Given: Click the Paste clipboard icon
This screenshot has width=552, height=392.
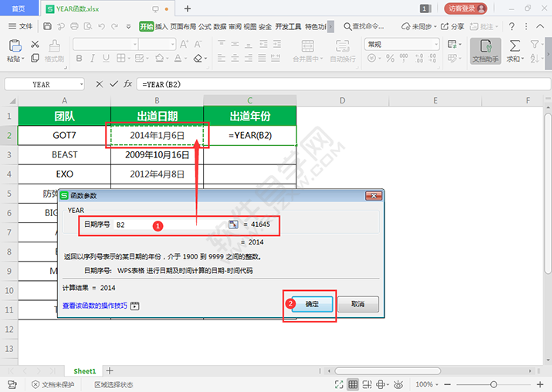Looking at the screenshot, I should 14,46.
